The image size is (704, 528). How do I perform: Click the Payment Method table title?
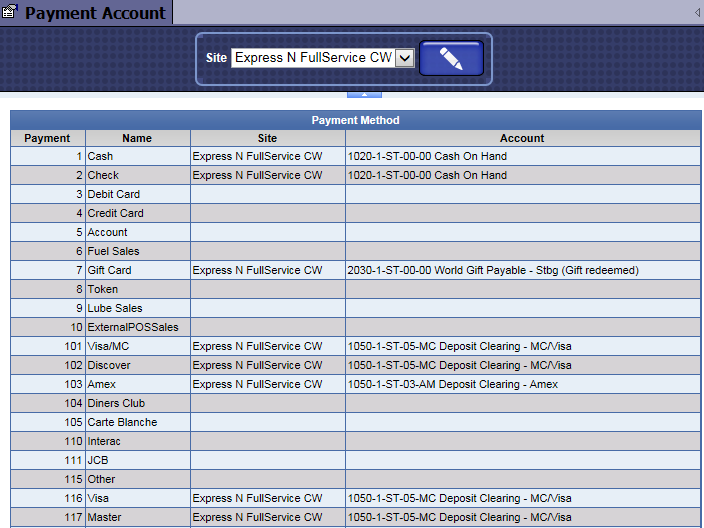355,120
